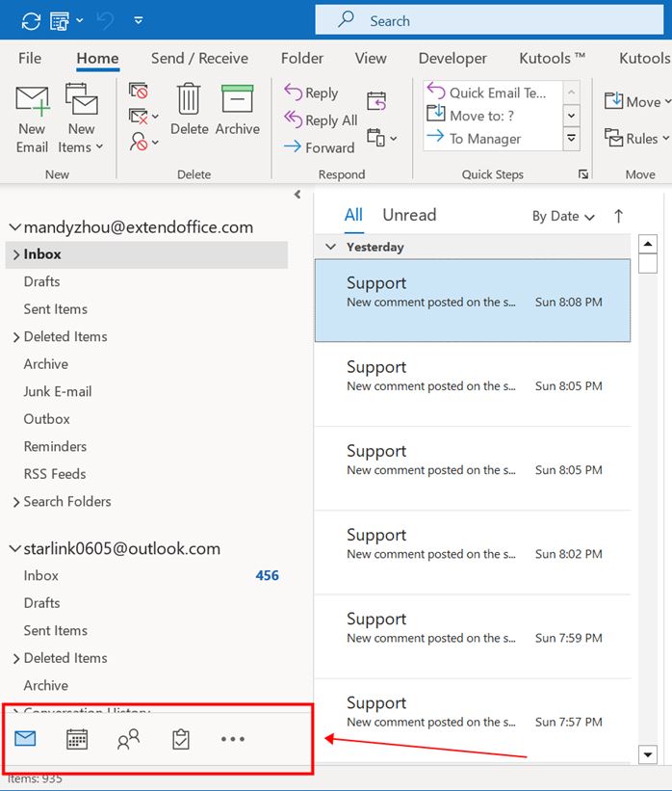Create a New Email
672x791 pixels.
(x=33, y=119)
